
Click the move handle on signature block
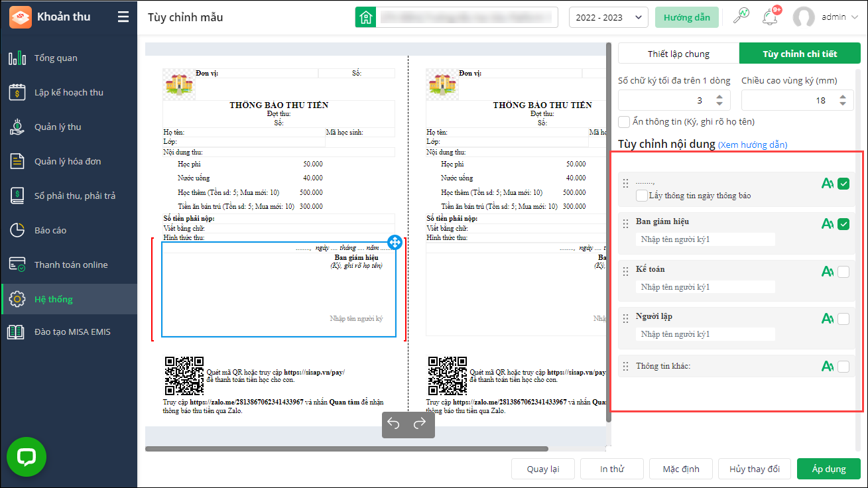(x=395, y=242)
